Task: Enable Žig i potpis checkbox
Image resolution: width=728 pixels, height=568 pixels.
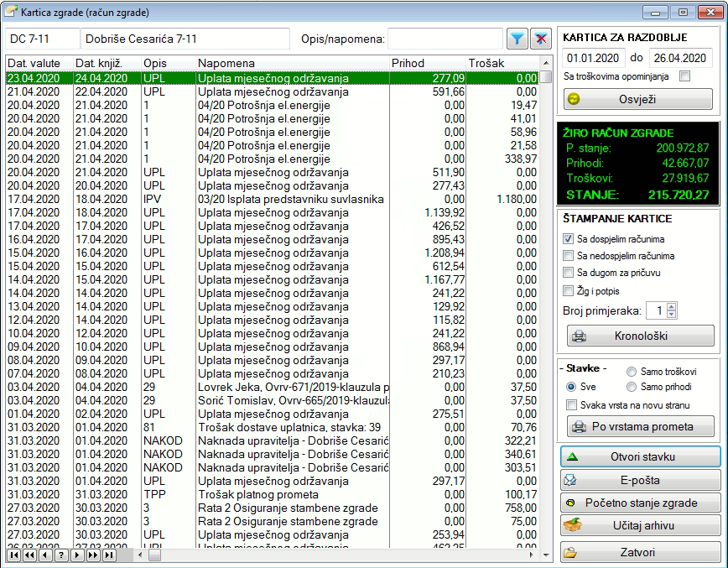Action: click(568, 291)
